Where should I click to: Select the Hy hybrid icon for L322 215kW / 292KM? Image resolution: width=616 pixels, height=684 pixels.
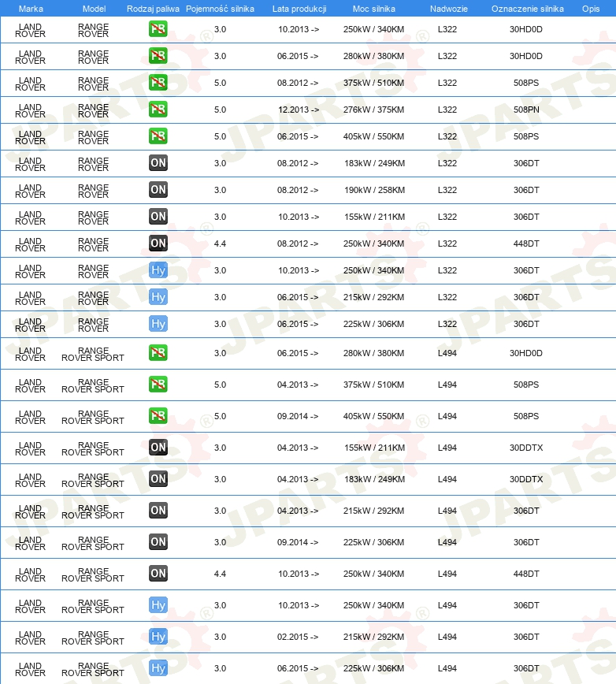pyautogui.click(x=158, y=297)
